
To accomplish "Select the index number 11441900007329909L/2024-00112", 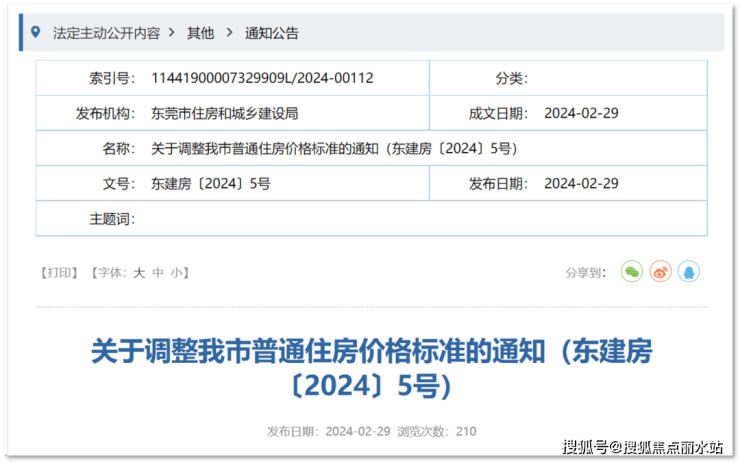I will tap(262, 78).
